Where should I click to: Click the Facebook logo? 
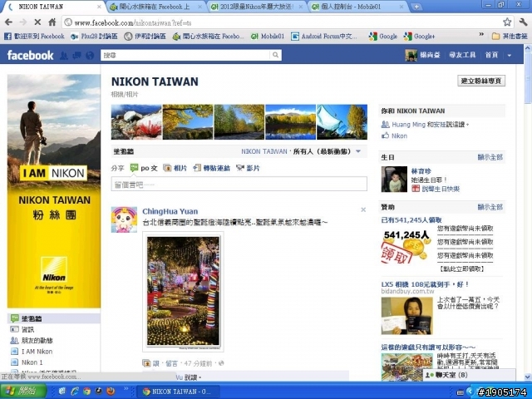pyautogui.click(x=30, y=55)
